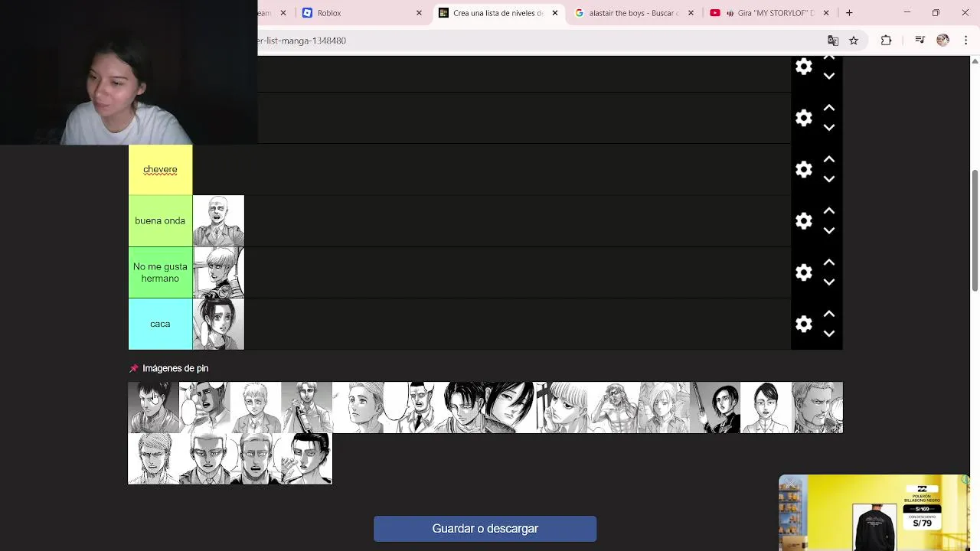Open settings gear for the chevere row
The height and width of the screenshot is (551, 980).
tap(803, 169)
